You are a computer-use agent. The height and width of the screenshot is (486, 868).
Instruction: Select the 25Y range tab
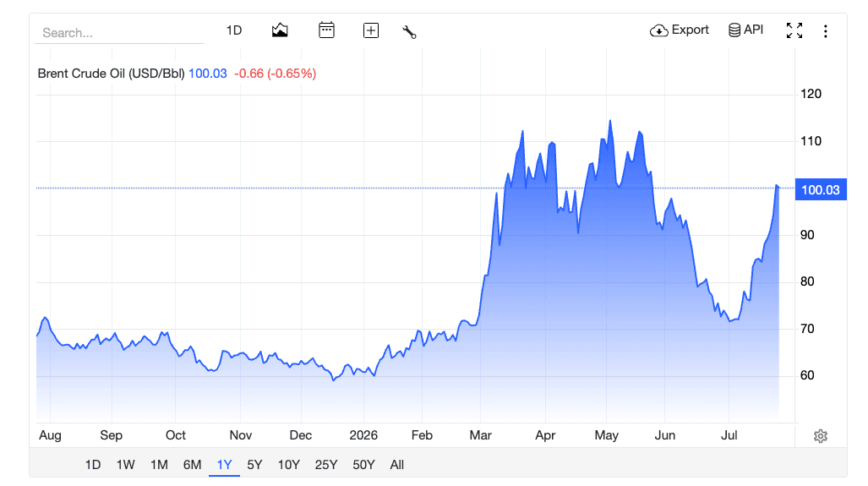[326, 464]
